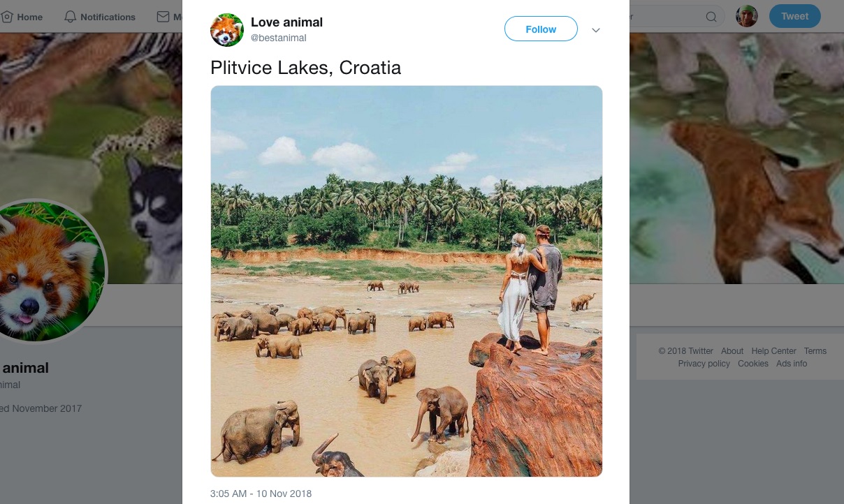The height and width of the screenshot is (504, 844).
Task: Open the Terms footer link
Action: (x=815, y=351)
